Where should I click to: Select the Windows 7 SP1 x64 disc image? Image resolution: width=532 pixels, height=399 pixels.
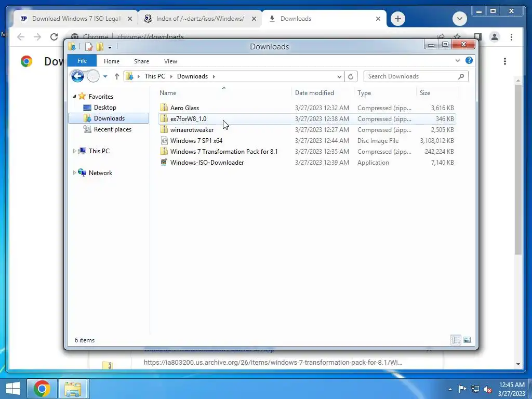[307, 140]
